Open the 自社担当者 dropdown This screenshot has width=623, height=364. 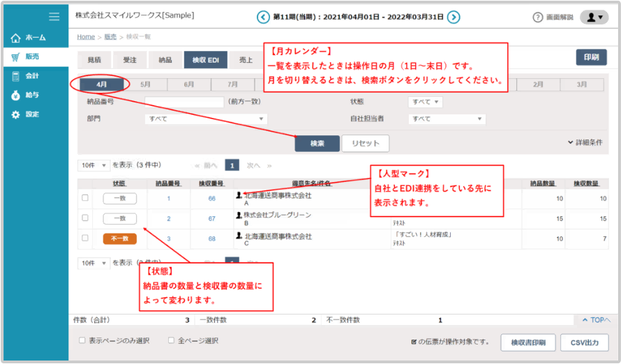[446, 119]
